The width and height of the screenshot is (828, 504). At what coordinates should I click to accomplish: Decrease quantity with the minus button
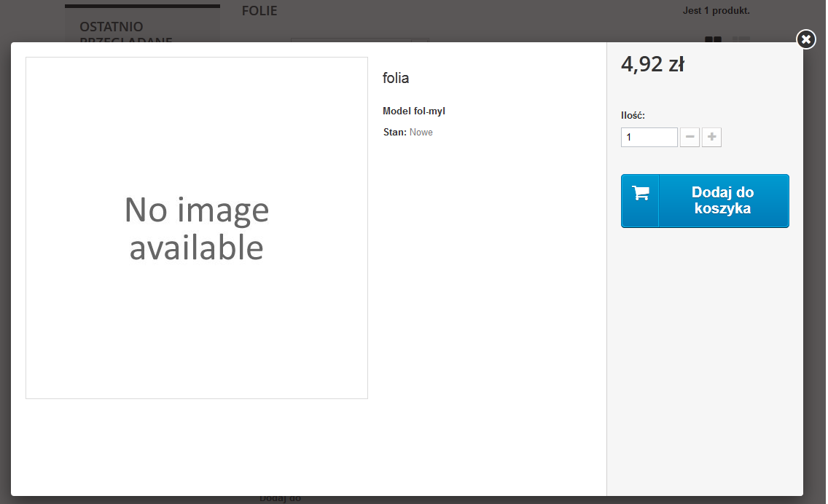click(690, 137)
